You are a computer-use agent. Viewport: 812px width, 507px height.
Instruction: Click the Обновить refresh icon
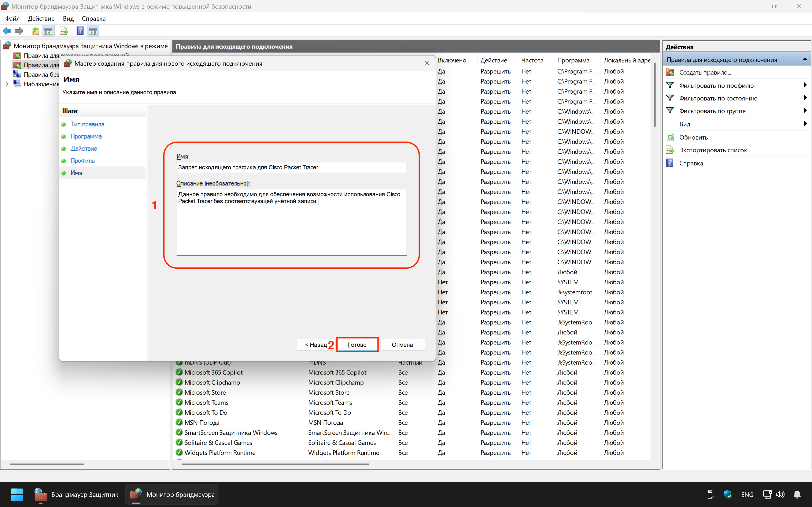pyautogui.click(x=670, y=137)
